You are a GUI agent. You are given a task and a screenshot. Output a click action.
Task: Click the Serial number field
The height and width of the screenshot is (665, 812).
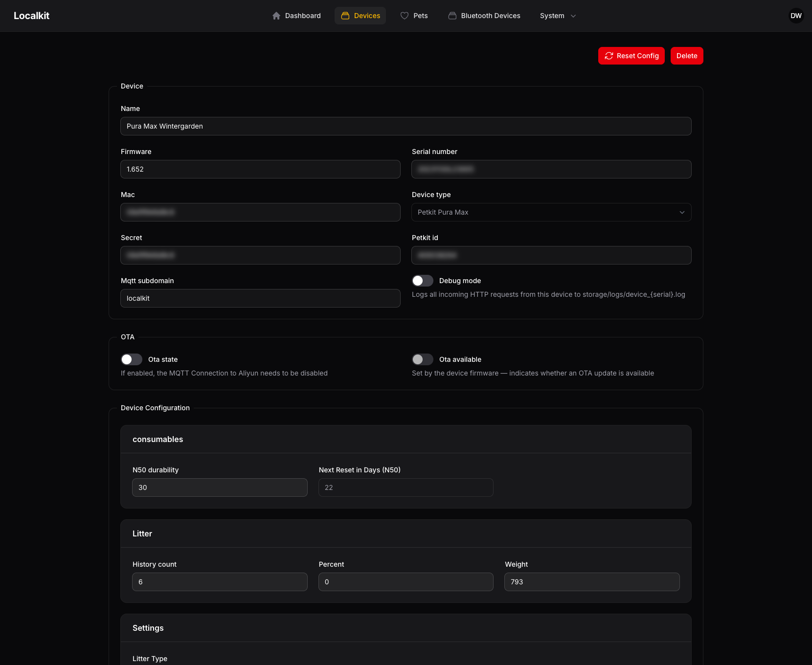tap(551, 169)
